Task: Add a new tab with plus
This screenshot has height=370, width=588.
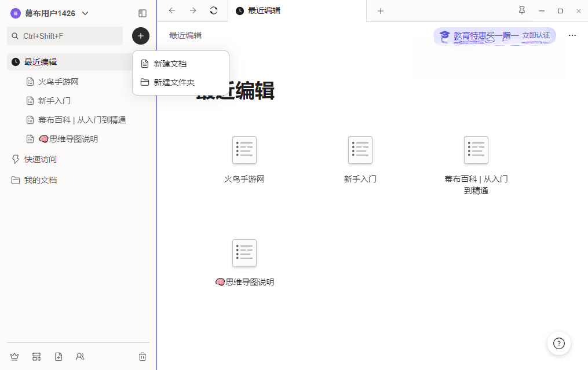Action: pos(381,11)
